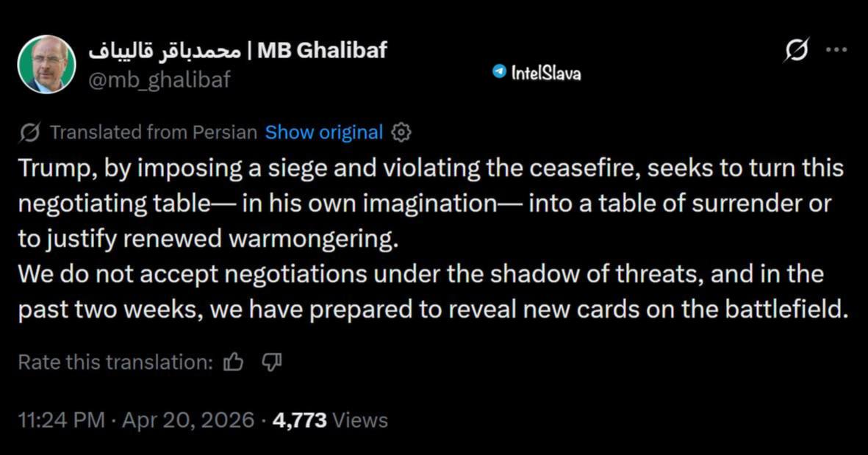The width and height of the screenshot is (868, 455).
Task: Click the Telegram icon beside IntelSlava
Action: point(500,72)
